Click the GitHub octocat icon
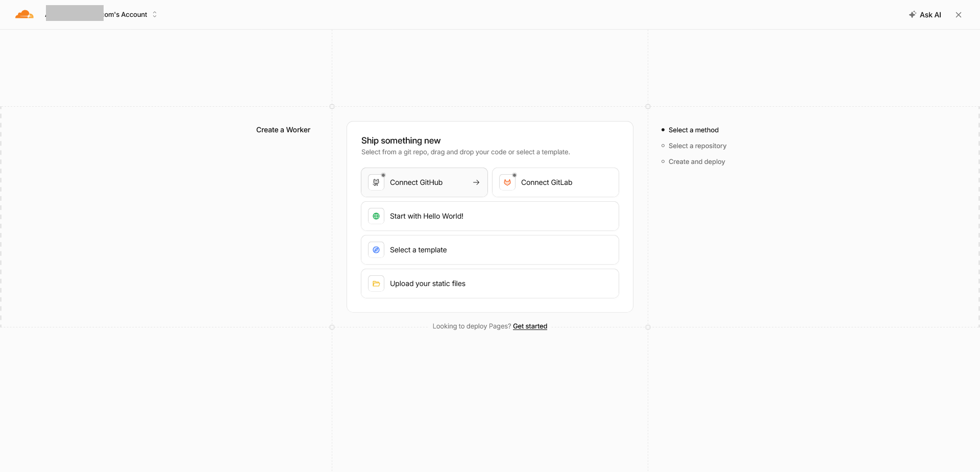This screenshot has height=472, width=980. tap(376, 182)
